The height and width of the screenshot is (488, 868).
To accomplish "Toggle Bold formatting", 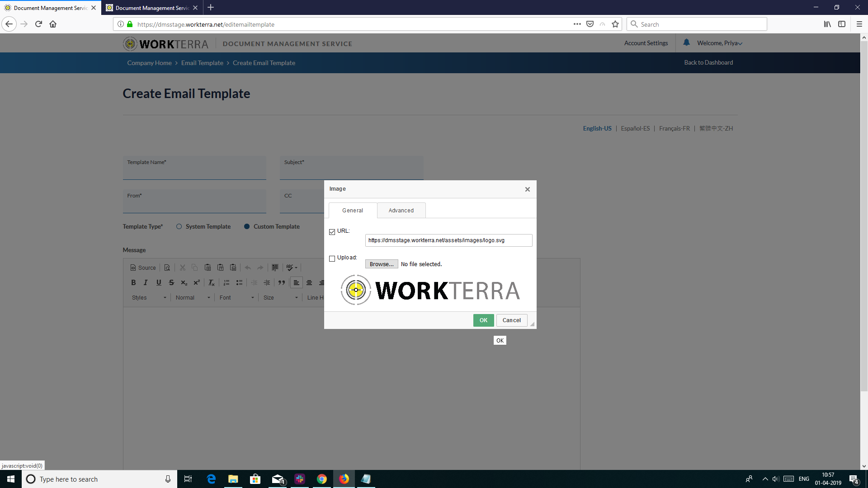I will [x=133, y=282].
